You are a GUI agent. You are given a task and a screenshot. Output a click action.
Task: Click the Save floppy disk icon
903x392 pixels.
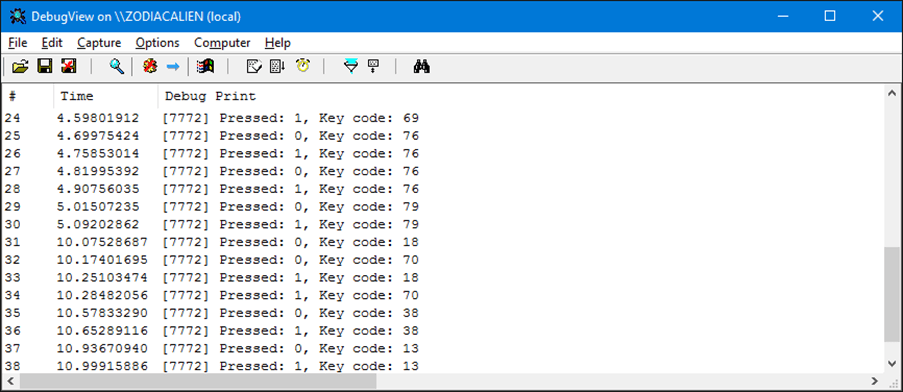pos(44,66)
